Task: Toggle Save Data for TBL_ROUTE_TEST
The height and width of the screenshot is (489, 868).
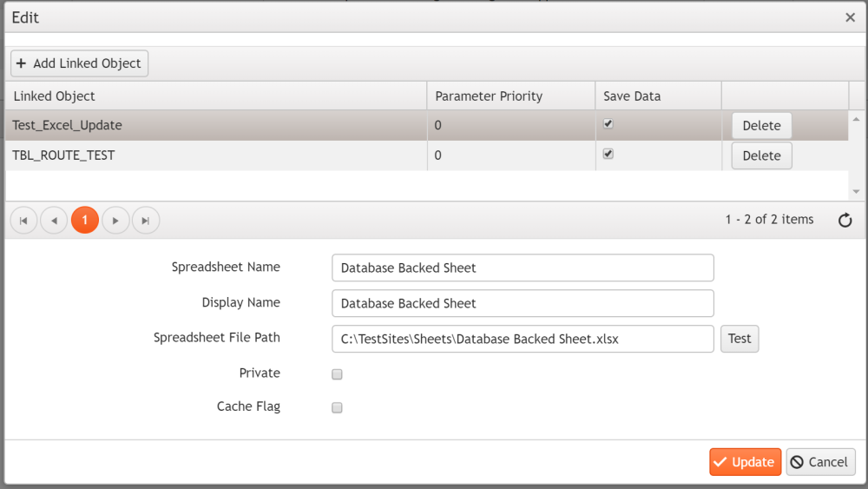Action: 608,155
